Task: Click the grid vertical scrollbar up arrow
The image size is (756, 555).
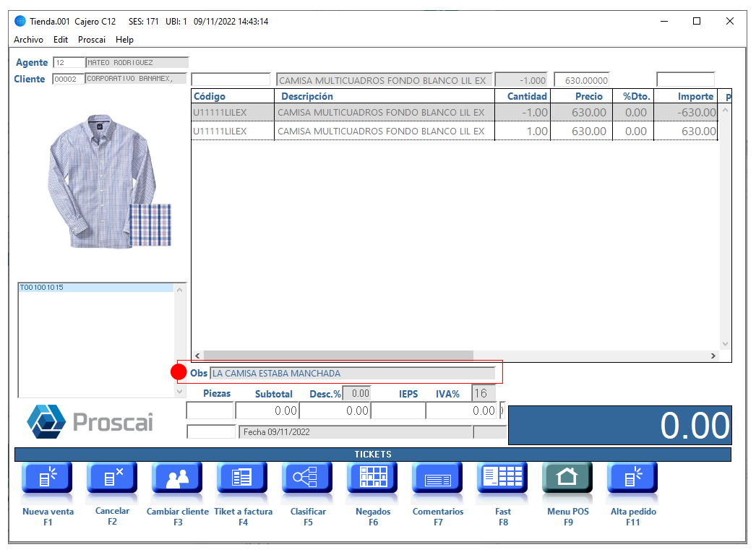Action: click(x=725, y=111)
